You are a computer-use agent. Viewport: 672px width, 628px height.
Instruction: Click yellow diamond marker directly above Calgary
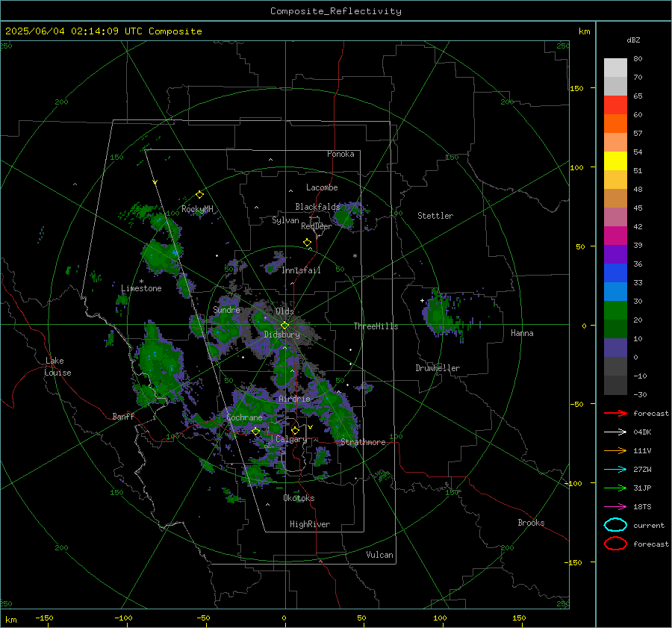295,430
